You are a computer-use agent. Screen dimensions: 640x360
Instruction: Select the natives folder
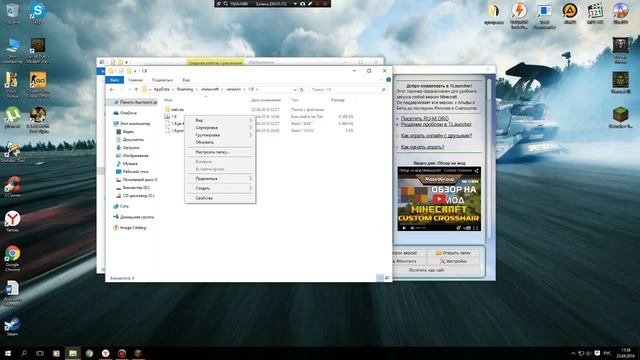click(x=174, y=109)
